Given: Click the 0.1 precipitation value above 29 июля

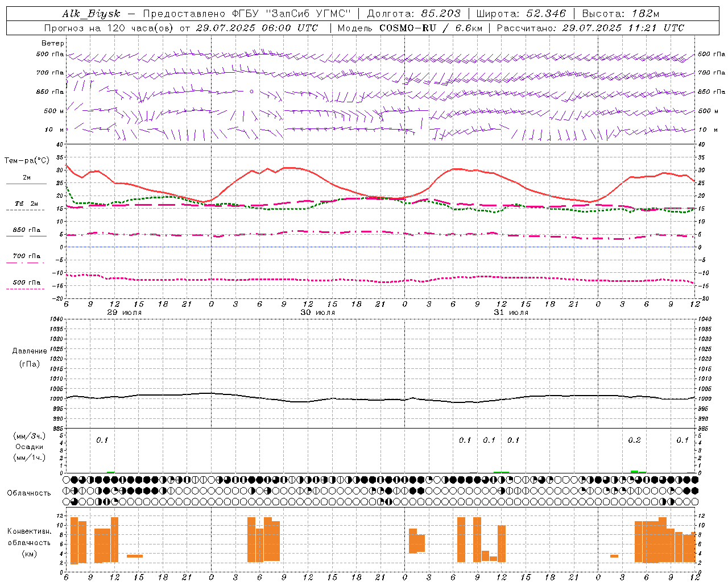Looking at the screenshot, I should coord(102,440).
